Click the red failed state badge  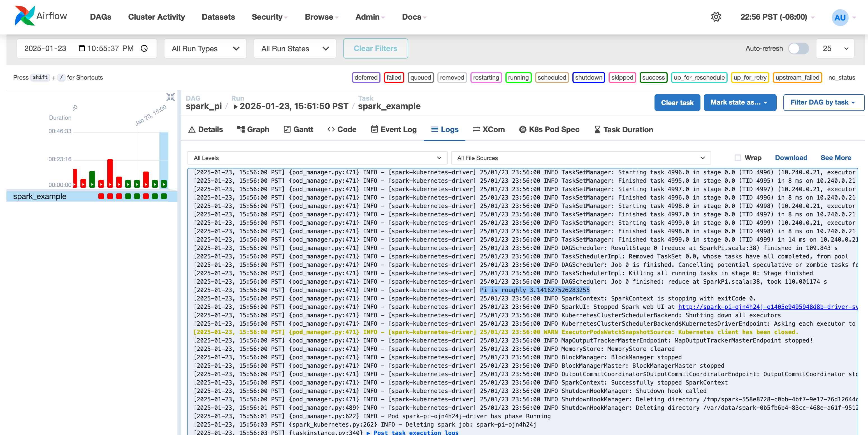click(x=394, y=77)
